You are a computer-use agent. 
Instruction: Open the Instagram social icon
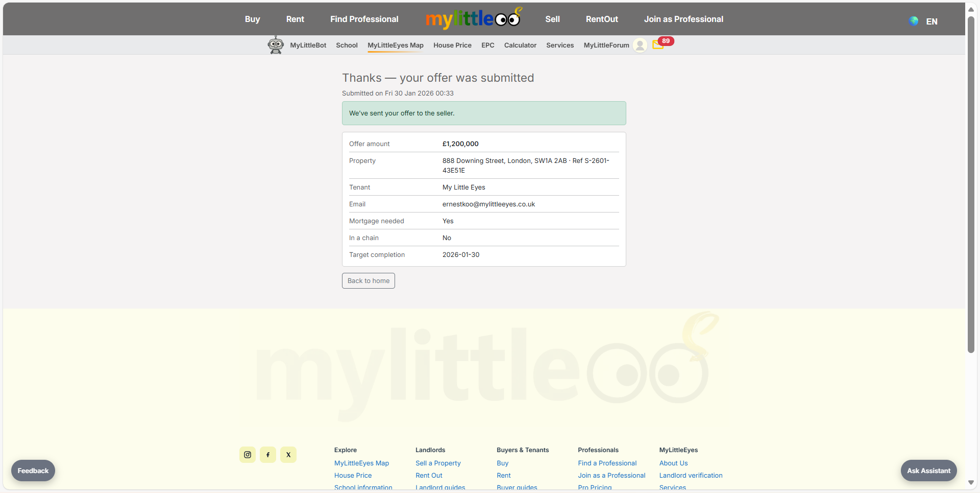(248, 455)
